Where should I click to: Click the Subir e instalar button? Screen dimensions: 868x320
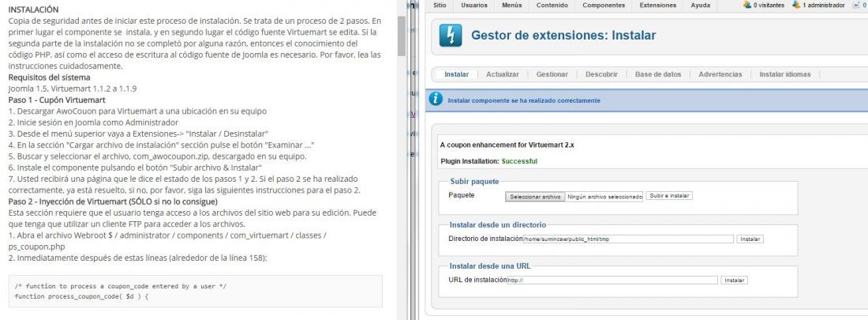point(669,196)
